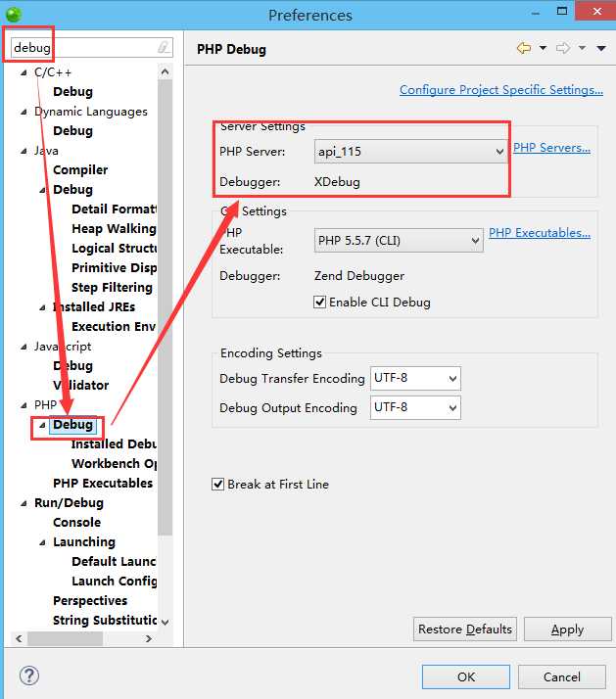The image size is (616, 699).
Task: Collapse the Java tree node
Action: 24,151
